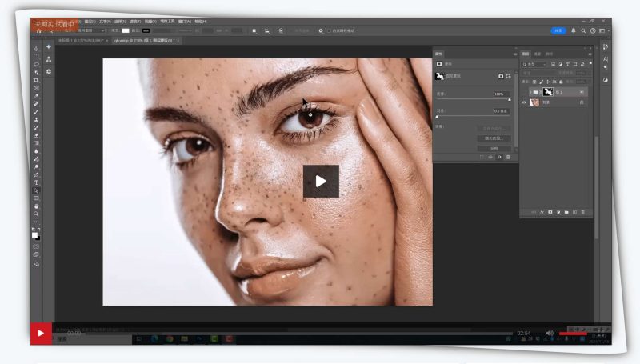Viewport: 640px width, 364px height.
Task: Delete the layer using the Layers panel trash icon
Action: pyautogui.click(x=583, y=212)
